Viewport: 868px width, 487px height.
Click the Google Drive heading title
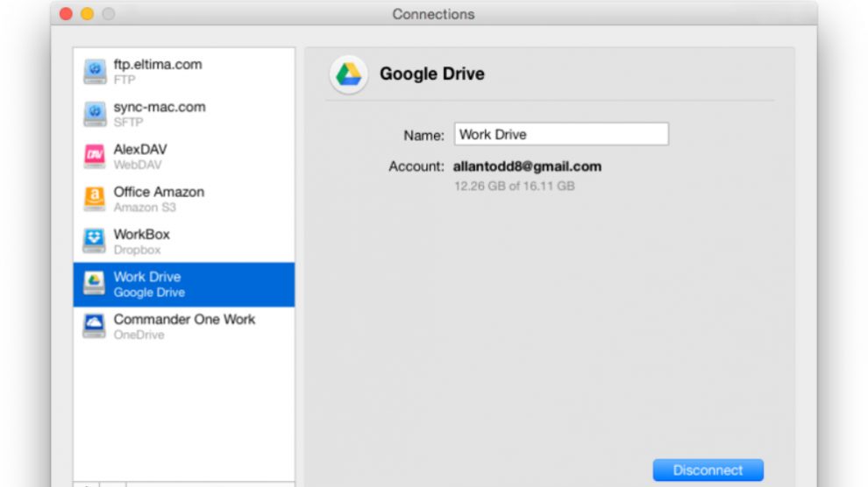431,74
